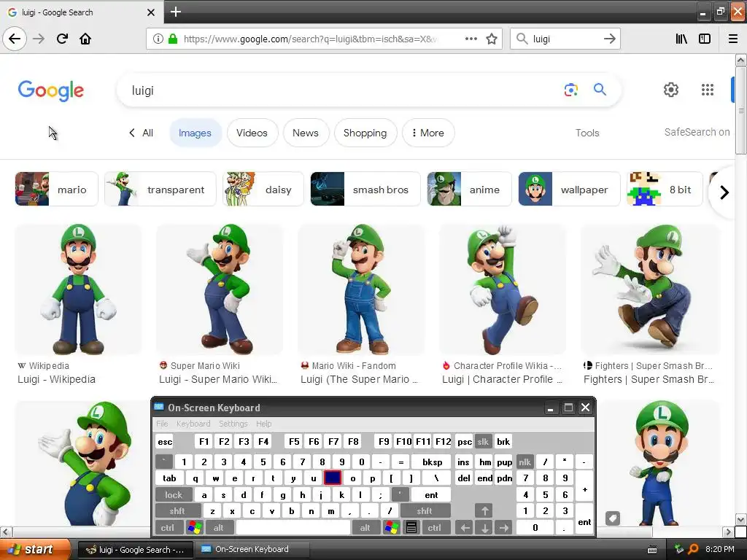
Task: Click the left arrow key on on-screen keyboard
Action: pos(465,528)
